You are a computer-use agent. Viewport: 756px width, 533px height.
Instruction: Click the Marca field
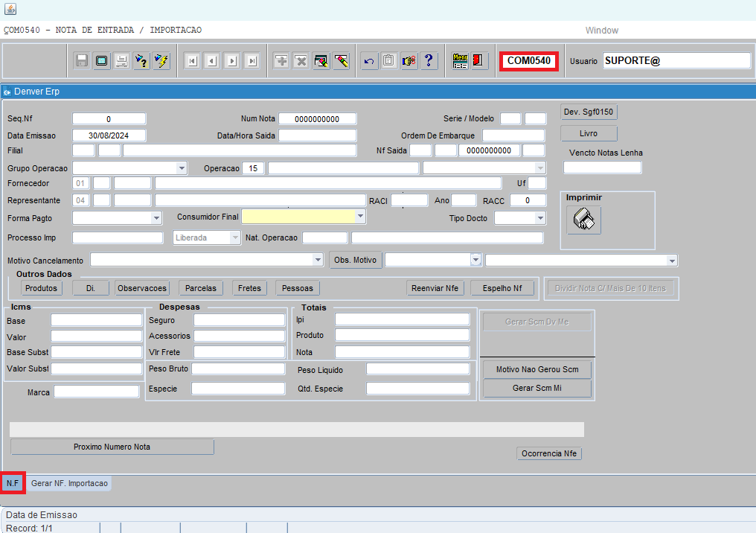97,391
